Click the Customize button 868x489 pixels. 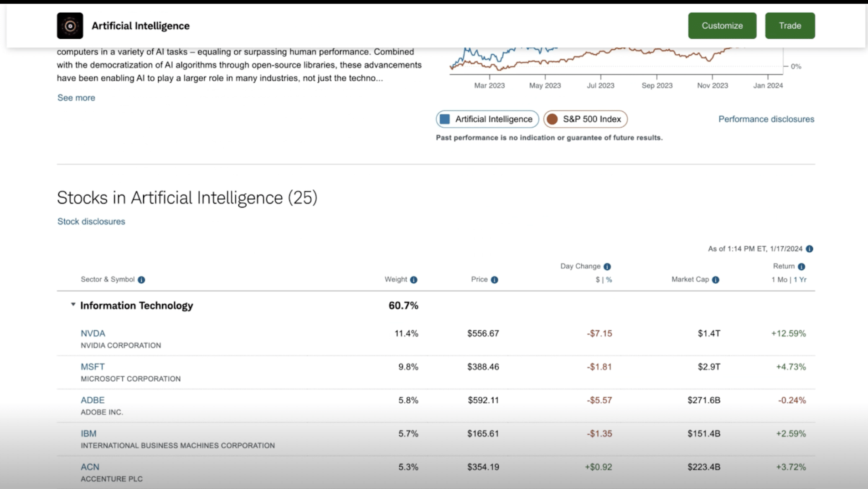pos(722,26)
